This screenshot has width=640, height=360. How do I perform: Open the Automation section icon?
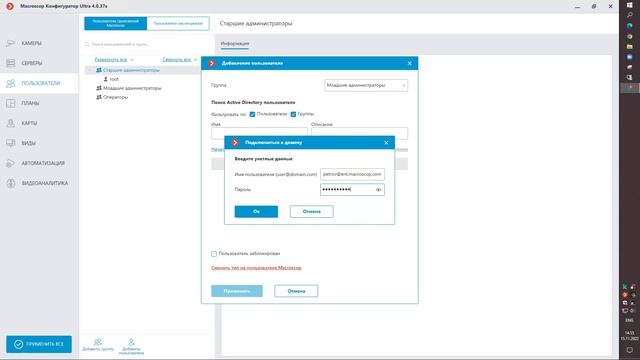(x=11, y=163)
